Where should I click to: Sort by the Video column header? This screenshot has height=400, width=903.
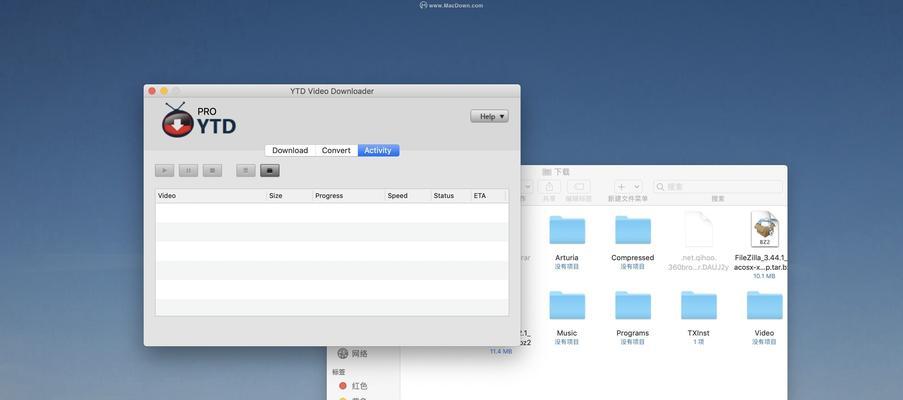[x=211, y=196]
